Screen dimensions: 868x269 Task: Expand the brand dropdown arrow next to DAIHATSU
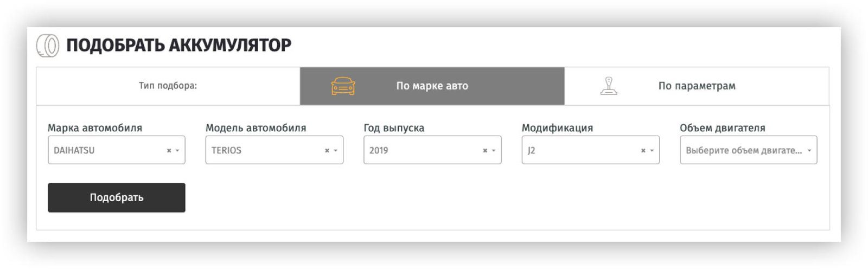pos(177,151)
